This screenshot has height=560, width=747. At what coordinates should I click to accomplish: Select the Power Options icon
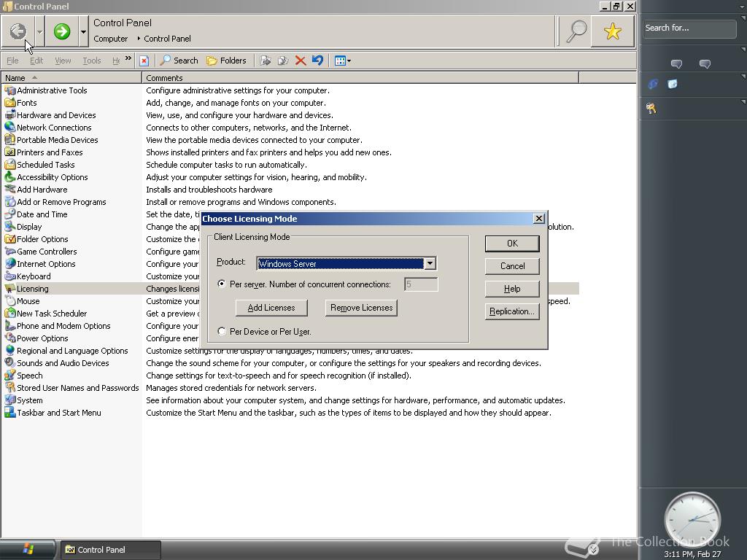pyautogui.click(x=10, y=338)
